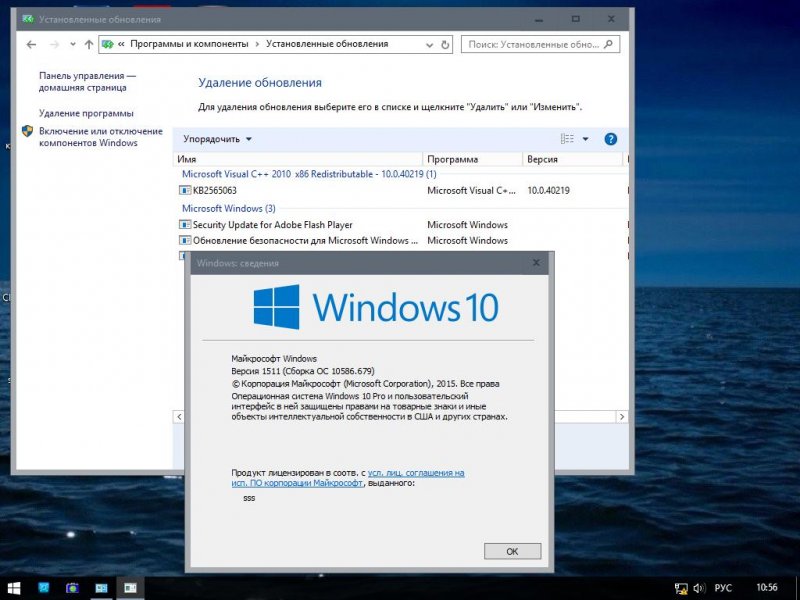The width and height of the screenshot is (800, 600).
Task: Open the blue taskbar app next to Start
Action: coord(44,588)
